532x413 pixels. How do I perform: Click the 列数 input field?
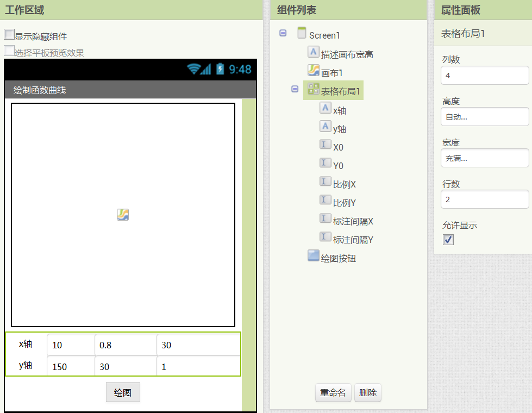(x=485, y=76)
